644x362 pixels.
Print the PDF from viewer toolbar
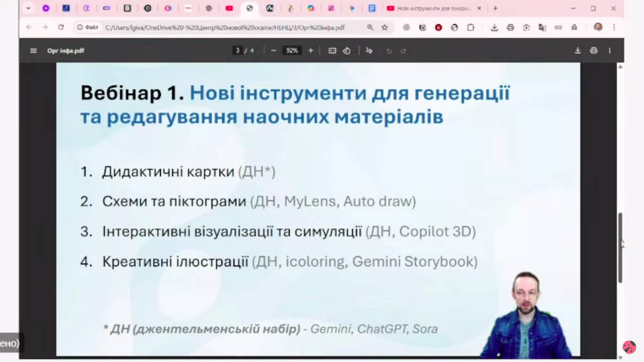593,51
